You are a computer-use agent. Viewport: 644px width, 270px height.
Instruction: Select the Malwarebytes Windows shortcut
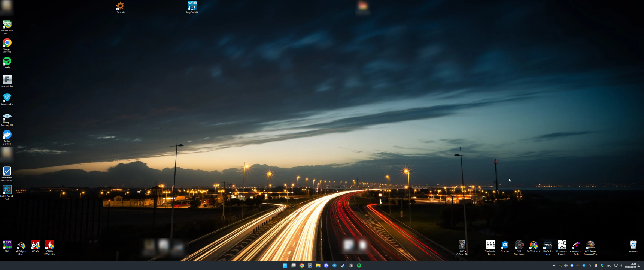pyautogui.click(x=7, y=174)
